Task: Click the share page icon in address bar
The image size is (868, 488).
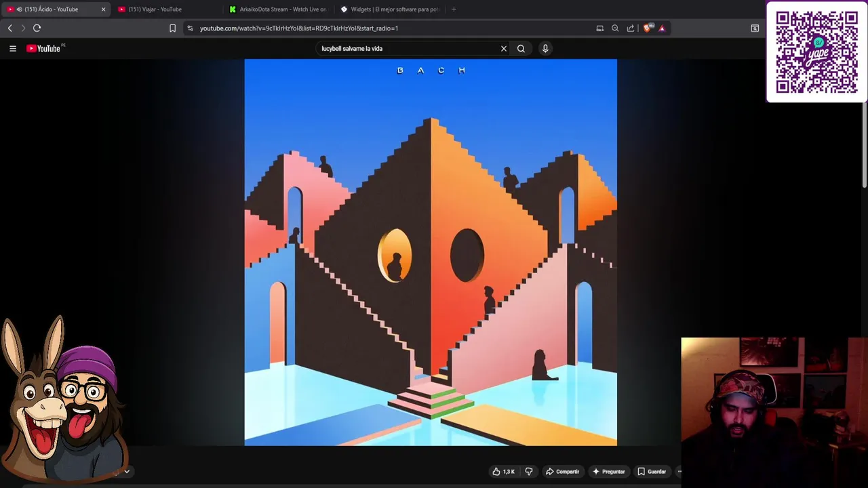Action: 631,28
